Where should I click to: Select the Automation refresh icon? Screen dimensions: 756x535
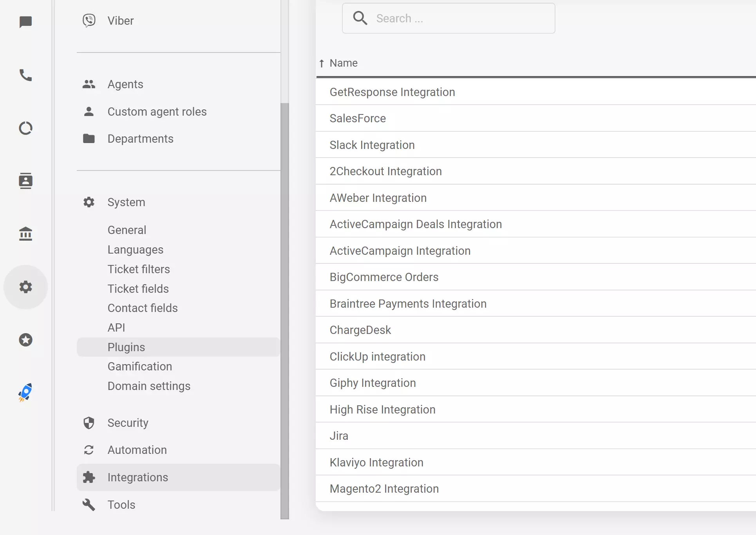click(x=89, y=450)
